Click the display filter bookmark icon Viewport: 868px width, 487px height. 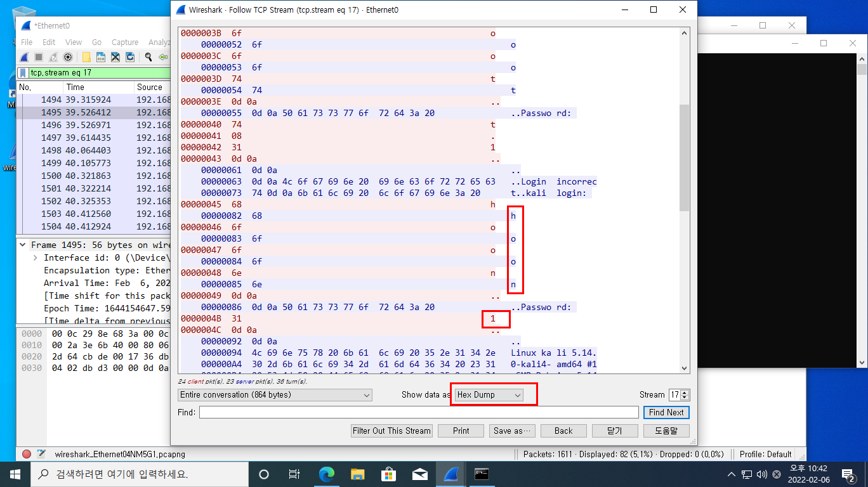(x=23, y=73)
